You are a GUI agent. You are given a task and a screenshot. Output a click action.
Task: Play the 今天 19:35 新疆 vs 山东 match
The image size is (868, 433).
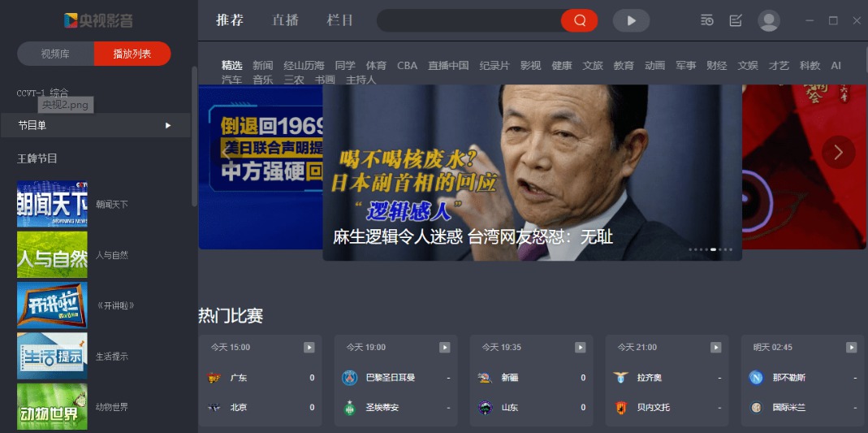pyautogui.click(x=580, y=347)
